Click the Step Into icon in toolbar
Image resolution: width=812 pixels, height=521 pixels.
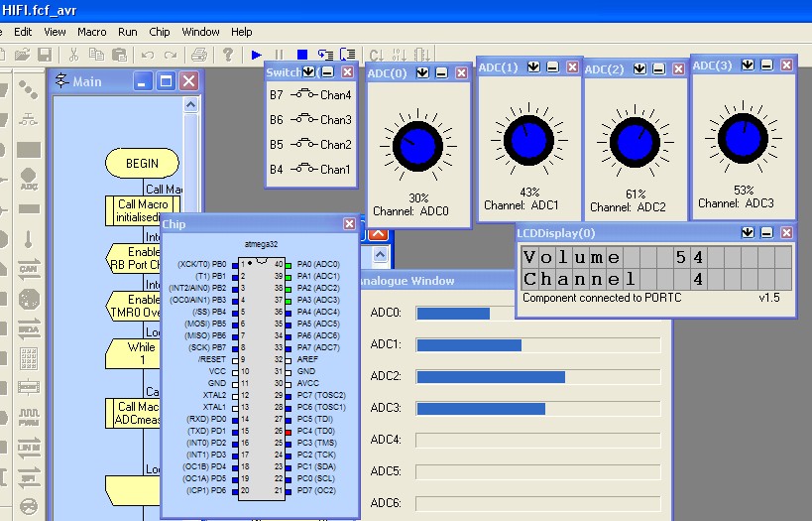click(x=325, y=54)
